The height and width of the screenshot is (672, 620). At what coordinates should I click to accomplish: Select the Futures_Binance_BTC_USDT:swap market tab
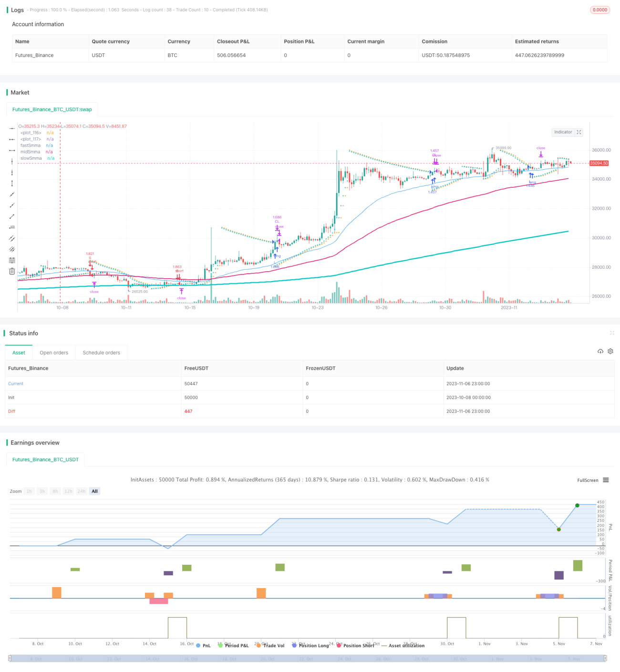[x=52, y=109]
